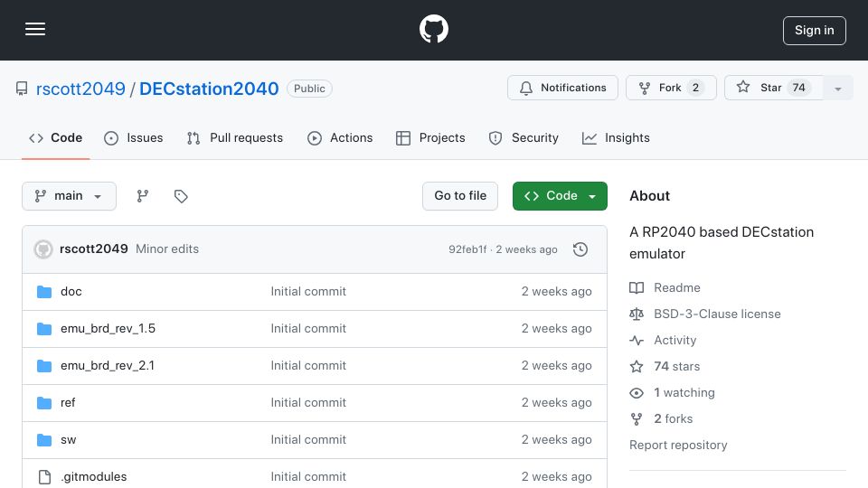Open the emu_brd_rev_1.5 folder
Screen dimensions: 868x488
(x=108, y=329)
